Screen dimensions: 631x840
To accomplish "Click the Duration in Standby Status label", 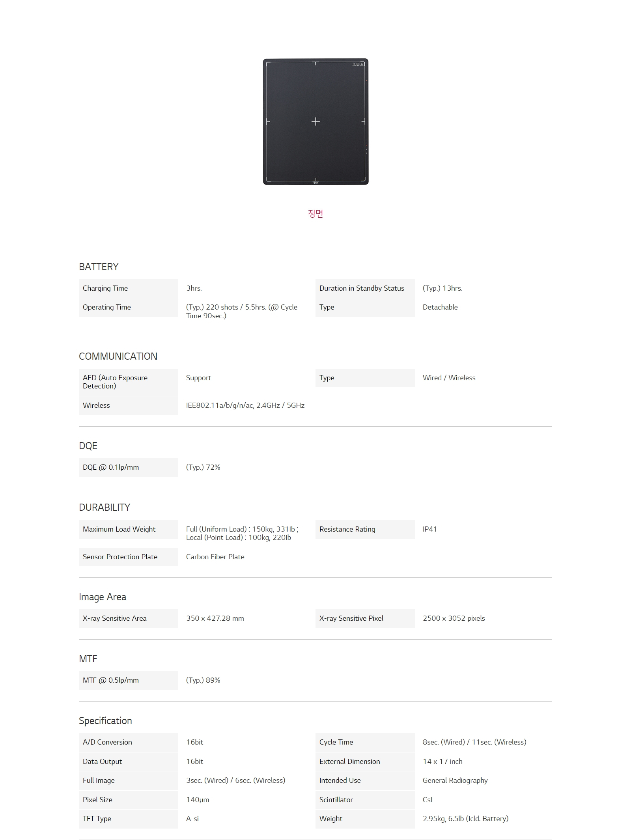I will pos(362,288).
